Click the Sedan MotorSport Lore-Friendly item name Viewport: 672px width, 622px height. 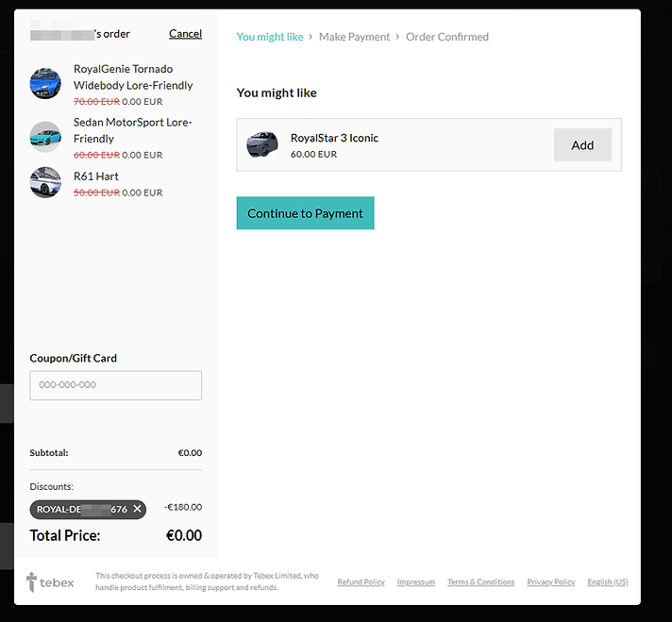133,130
